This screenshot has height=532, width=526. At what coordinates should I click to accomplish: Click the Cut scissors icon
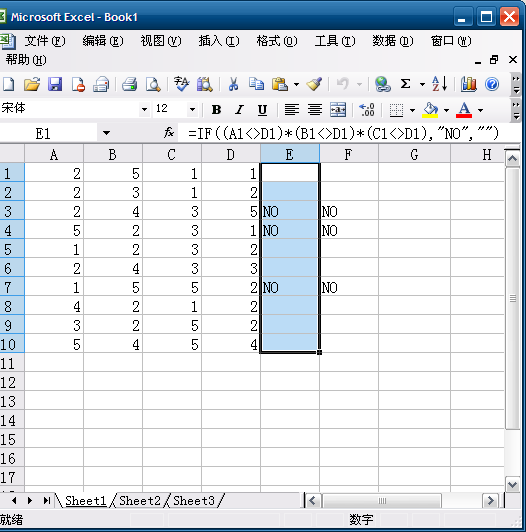coord(233,84)
